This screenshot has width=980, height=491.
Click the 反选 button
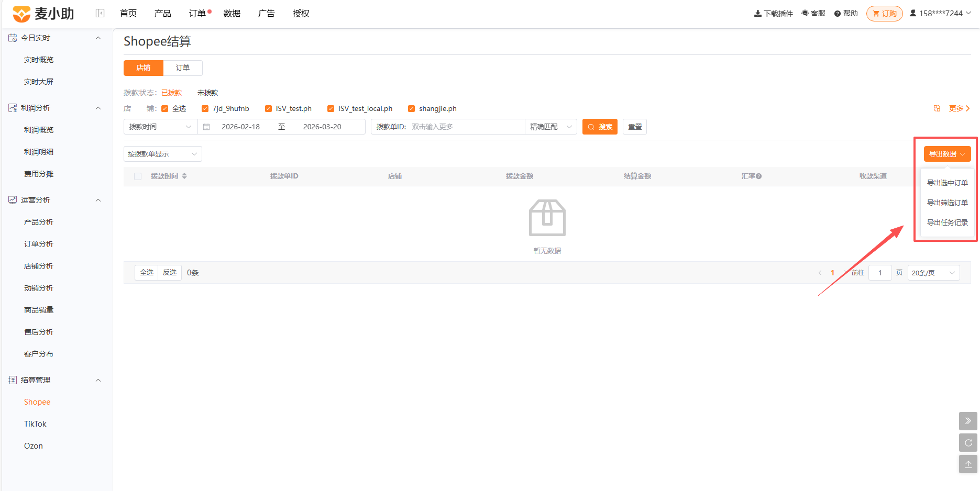click(170, 272)
